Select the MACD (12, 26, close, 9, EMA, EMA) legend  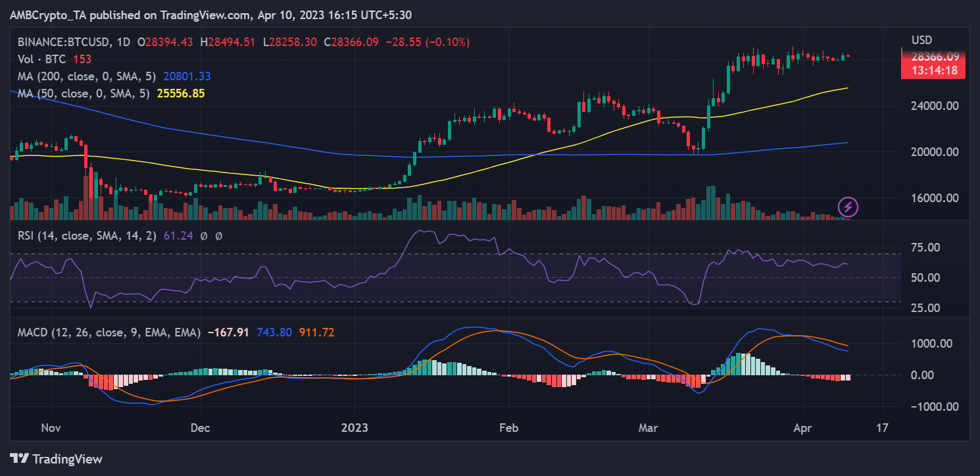[109, 333]
